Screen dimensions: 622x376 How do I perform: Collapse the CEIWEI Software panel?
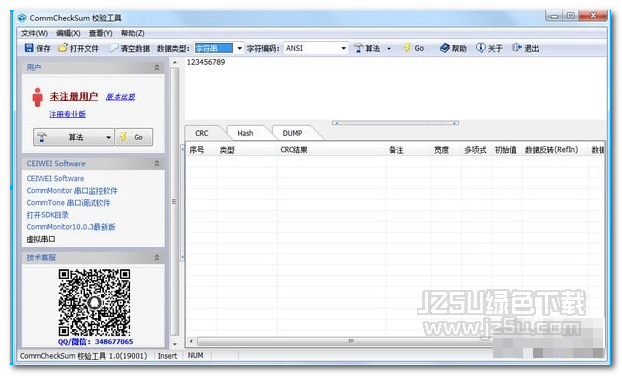click(x=157, y=163)
